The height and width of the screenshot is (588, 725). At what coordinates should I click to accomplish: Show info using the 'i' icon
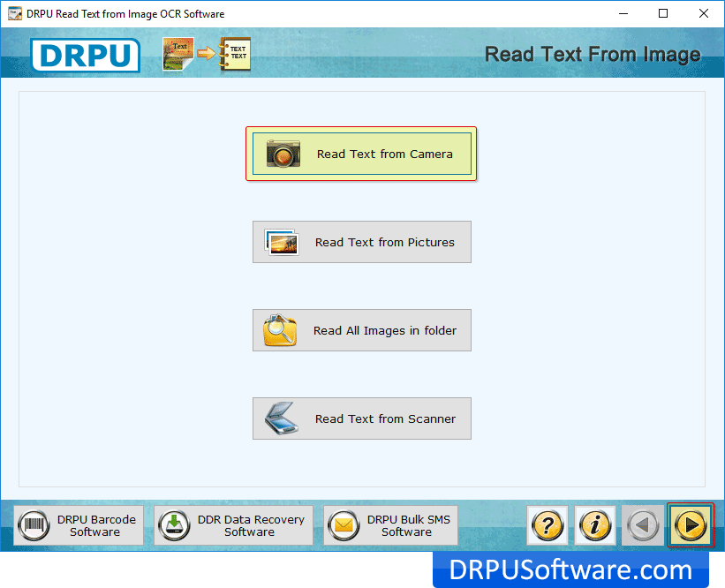[x=595, y=526]
